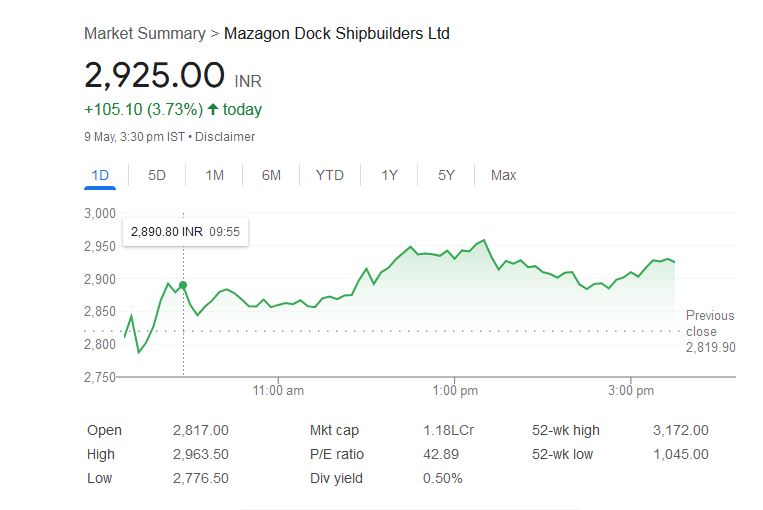
Task: Select the 1D time range tab
Action: coord(100,175)
